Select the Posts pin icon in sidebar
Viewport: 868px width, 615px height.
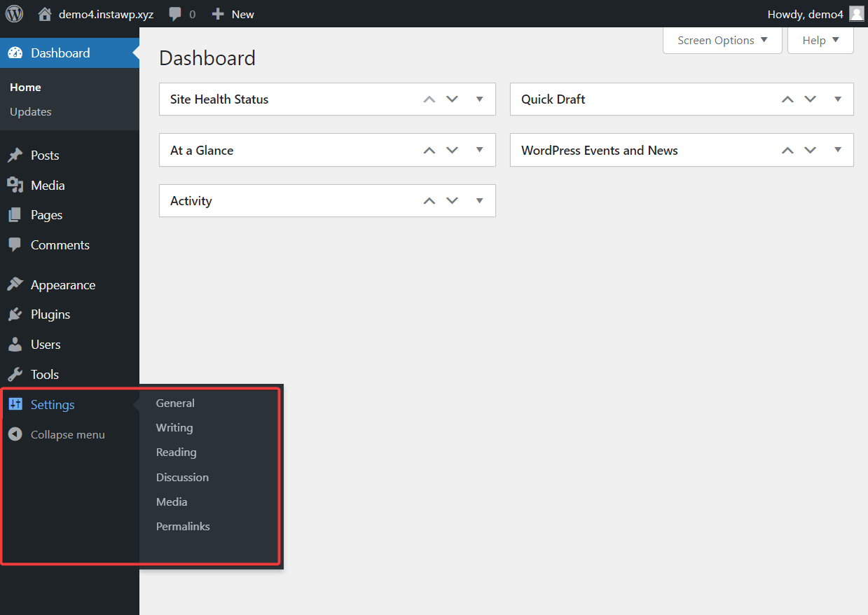coord(15,155)
